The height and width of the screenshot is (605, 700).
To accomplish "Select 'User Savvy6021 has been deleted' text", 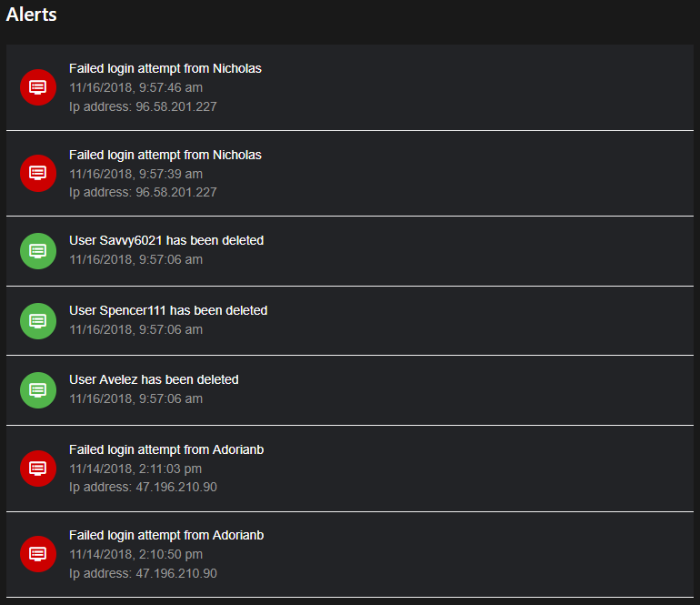I will [x=166, y=241].
